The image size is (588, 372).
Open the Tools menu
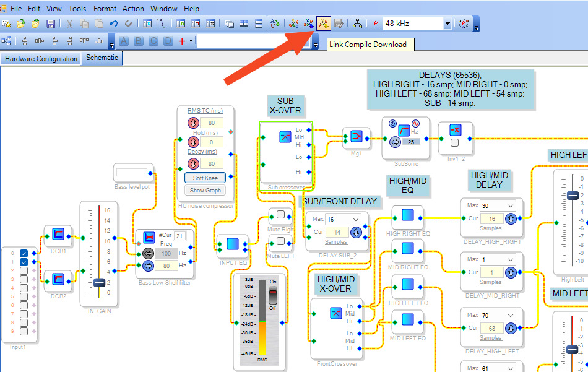pos(77,8)
